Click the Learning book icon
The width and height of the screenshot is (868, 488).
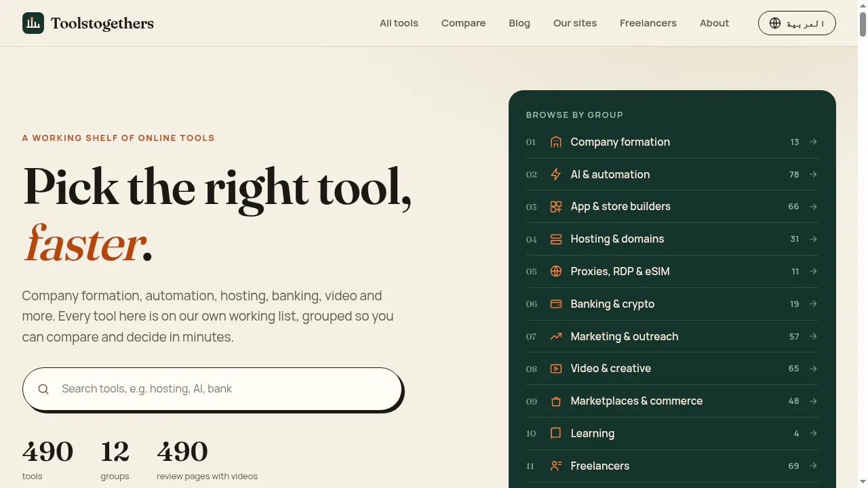556,433
